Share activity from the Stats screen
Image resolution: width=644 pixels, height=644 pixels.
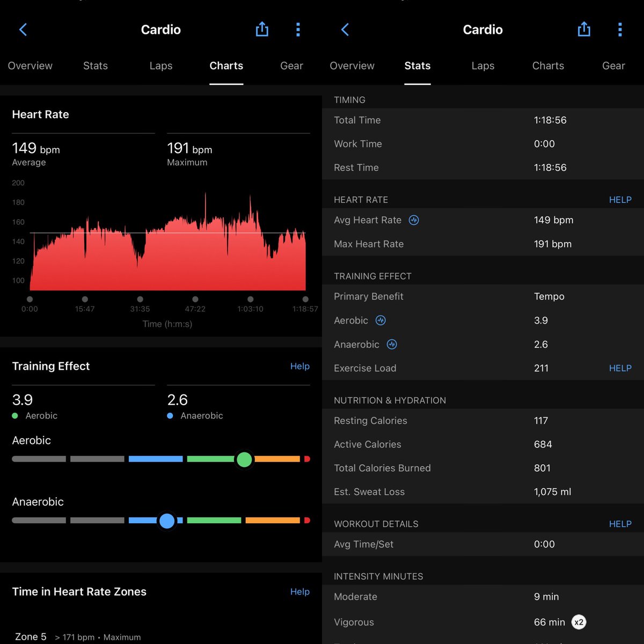584,29
